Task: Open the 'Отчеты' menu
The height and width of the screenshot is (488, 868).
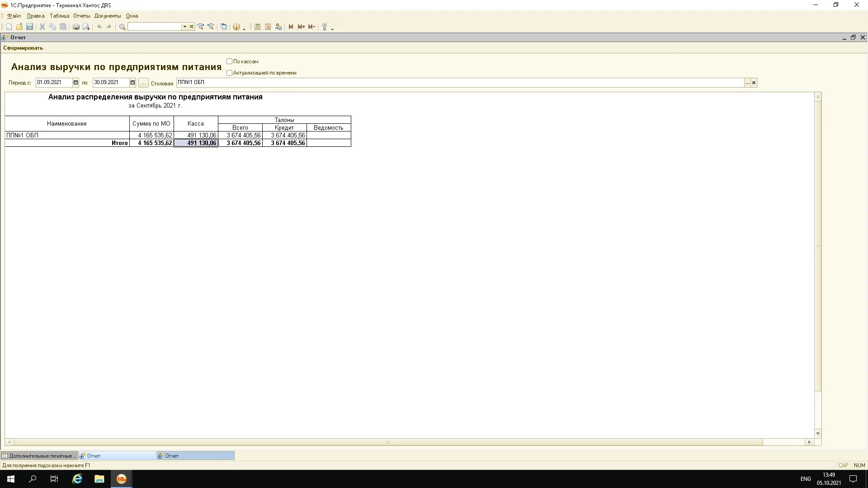Action: (x=82, y=16)
